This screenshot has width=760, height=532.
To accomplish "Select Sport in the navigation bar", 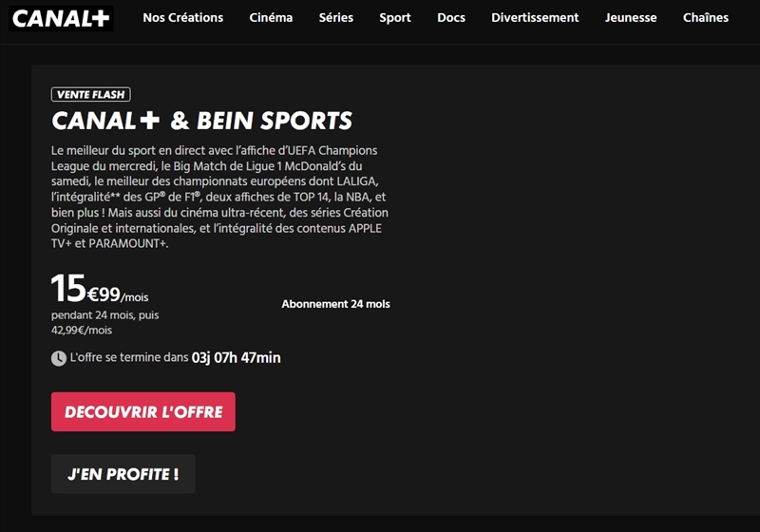I will pyautogui.click(x=395, y=17).
